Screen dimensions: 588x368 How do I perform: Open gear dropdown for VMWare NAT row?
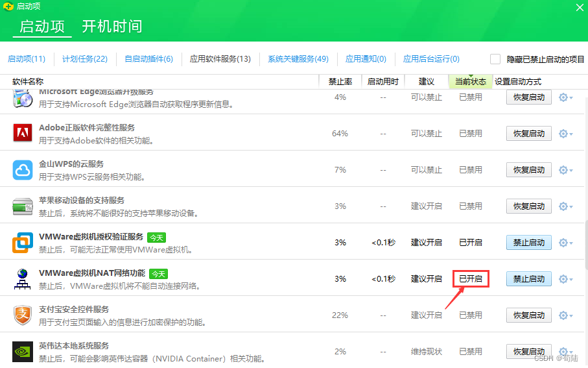click(x=565, y=279)
